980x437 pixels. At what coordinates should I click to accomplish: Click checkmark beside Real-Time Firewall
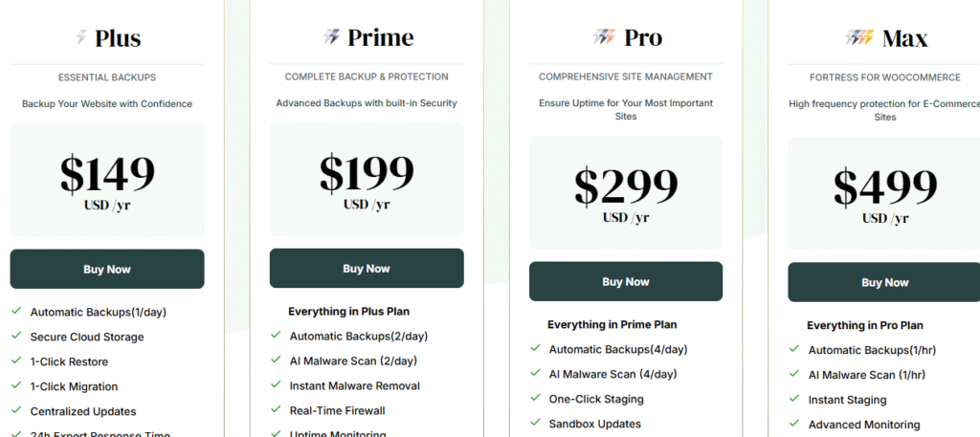[276, 409]
